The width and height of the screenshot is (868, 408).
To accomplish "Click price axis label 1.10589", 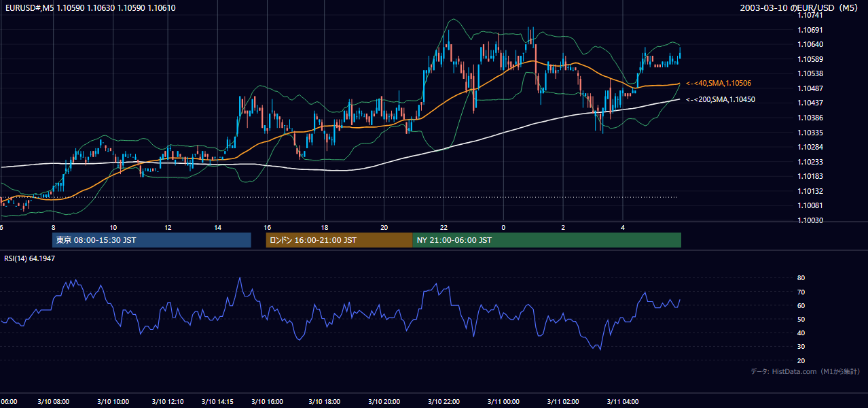I will coord(811,59).
